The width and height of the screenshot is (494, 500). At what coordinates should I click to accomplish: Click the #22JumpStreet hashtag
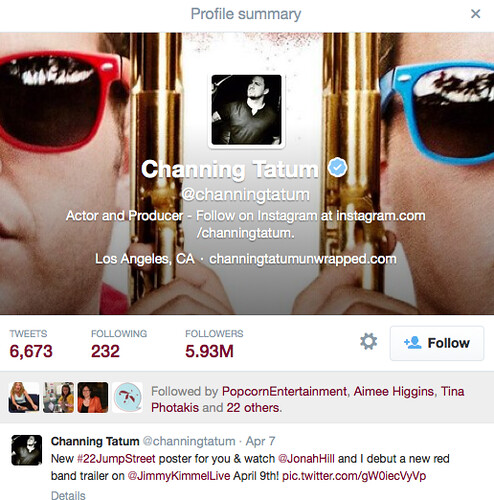[116, 459]
